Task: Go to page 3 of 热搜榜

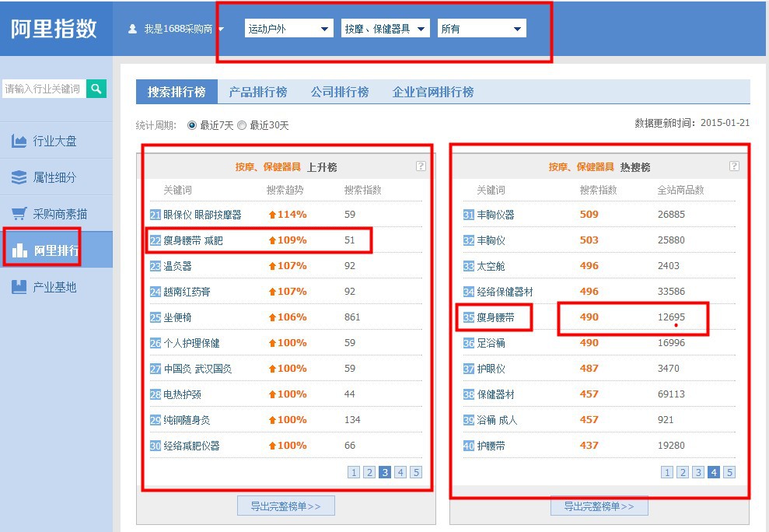Action: (698, 472)
